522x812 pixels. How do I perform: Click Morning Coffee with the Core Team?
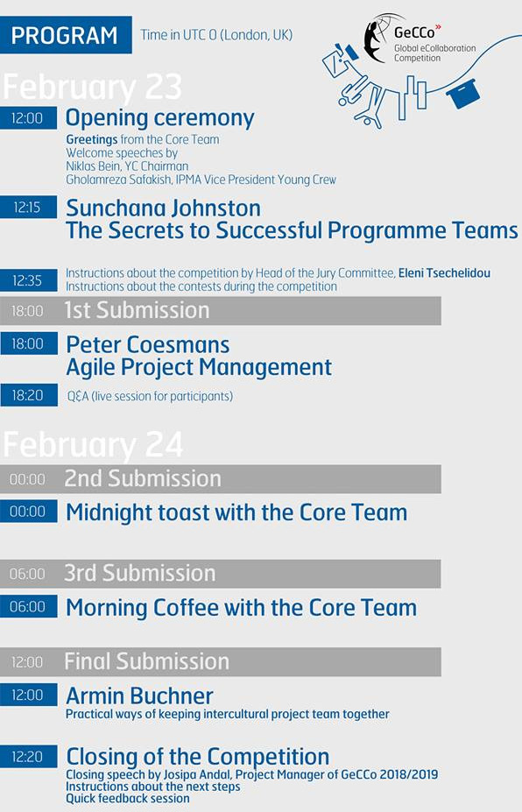point(242,607)
